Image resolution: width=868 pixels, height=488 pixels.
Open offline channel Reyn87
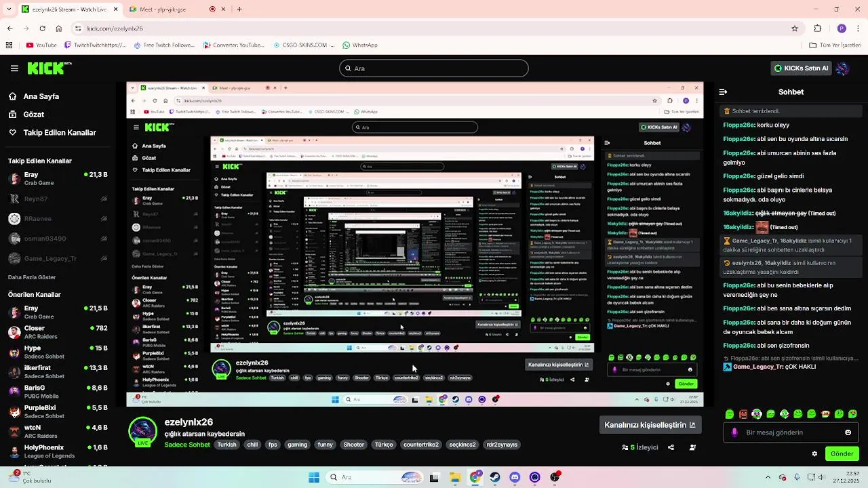58,199
